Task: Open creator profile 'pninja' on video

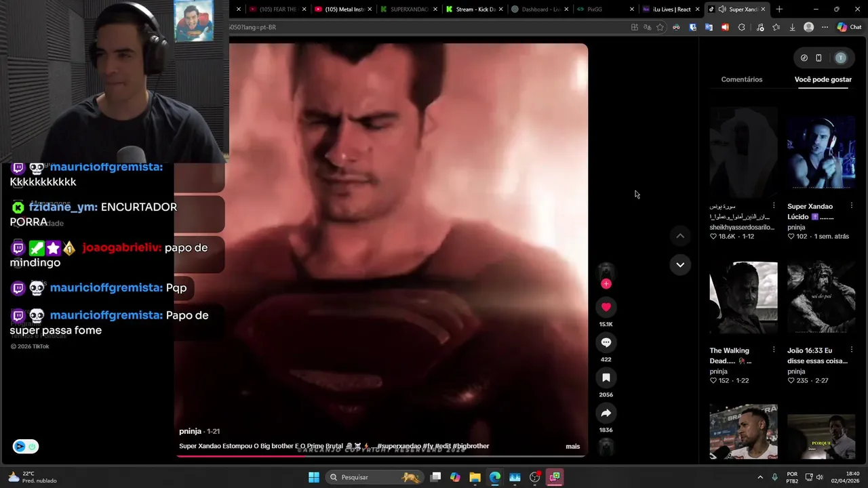Action: [x=190, y=431]
